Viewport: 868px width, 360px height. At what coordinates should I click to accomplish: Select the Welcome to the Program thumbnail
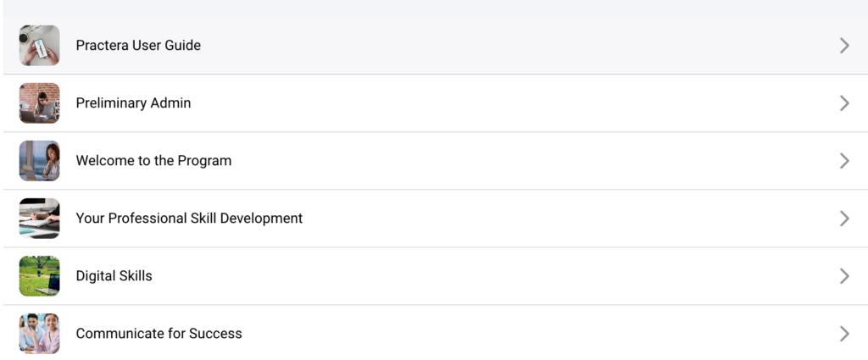(x=39, y=161)
